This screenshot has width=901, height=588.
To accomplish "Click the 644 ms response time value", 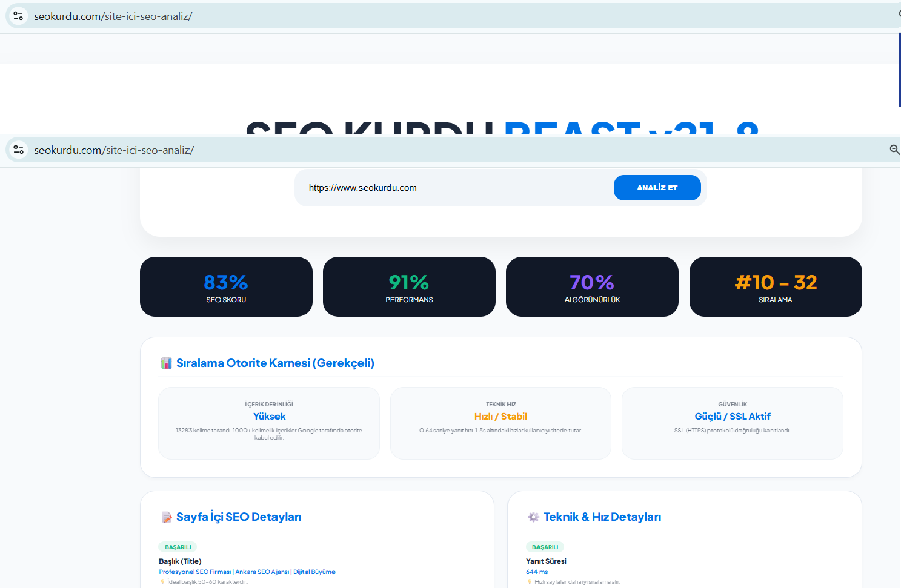I will [537, 572].
